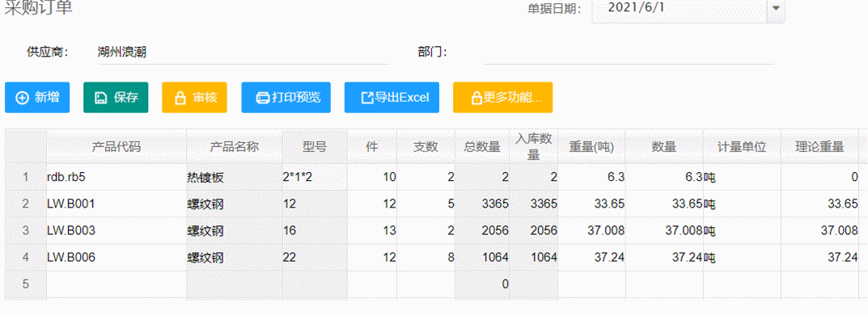868x315 pixels.
Task: Click 重量(吨) cell 37.008
Action: click(592, 230)
